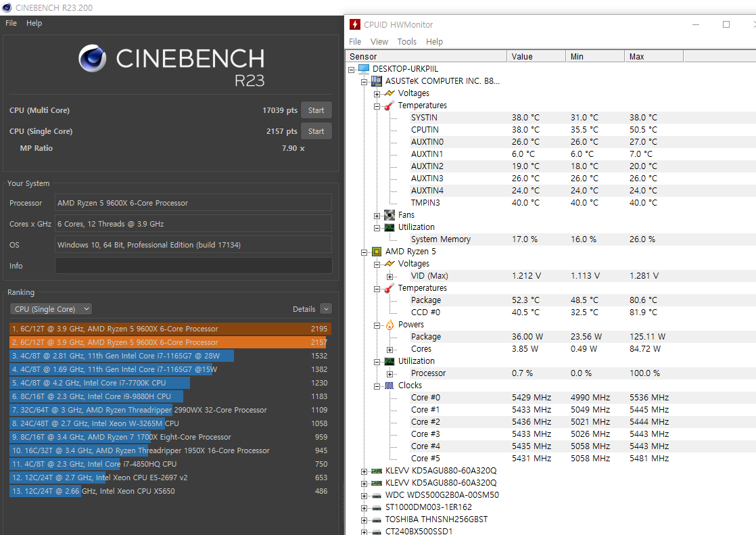The width and height of the screenshot is (756, 535).
Task: Click the AMD Ryzen 5 chip icon
Action: 376,252
